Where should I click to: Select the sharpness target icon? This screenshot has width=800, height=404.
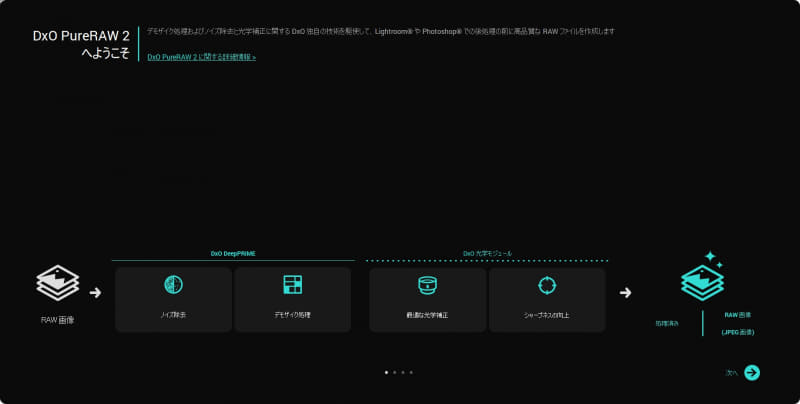(x=547, y=285)
